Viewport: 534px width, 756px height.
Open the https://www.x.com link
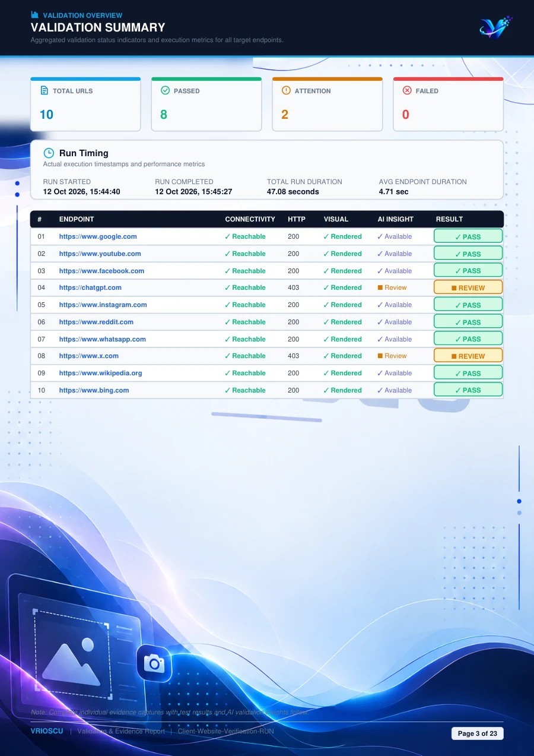coord(89,356)
